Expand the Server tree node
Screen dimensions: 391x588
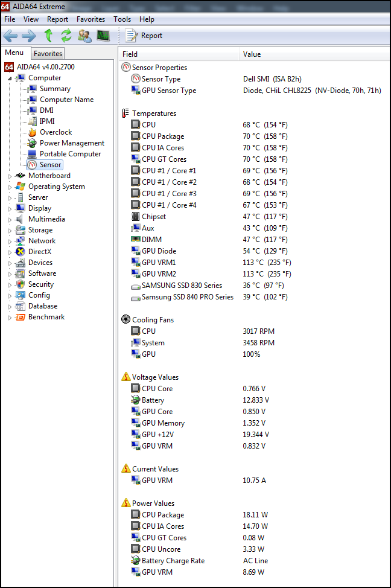10,197
